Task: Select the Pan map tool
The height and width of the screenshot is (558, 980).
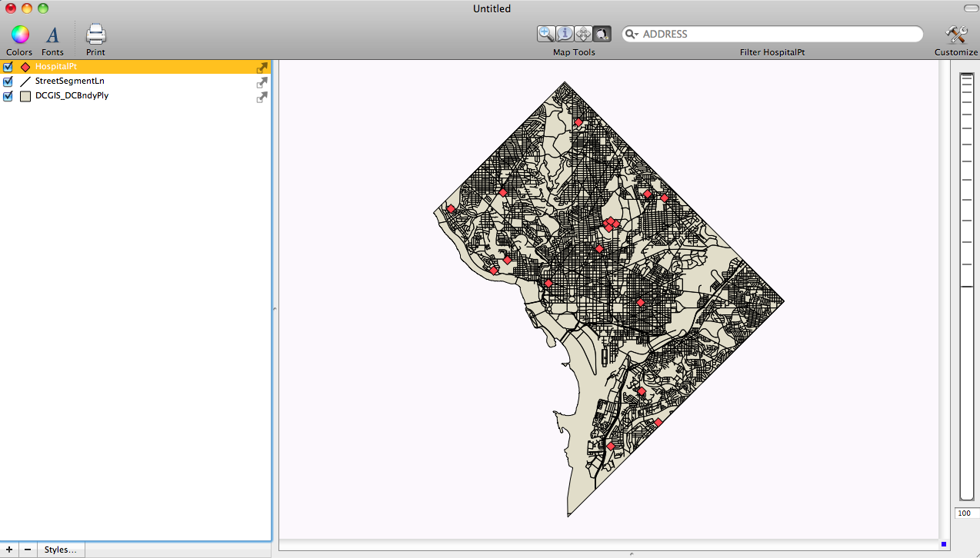Action: tap(583, 34)
